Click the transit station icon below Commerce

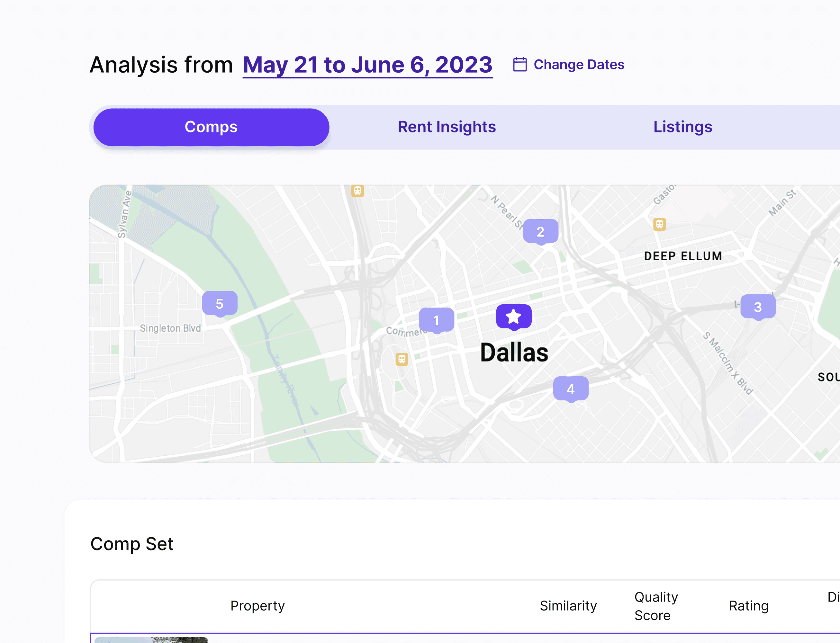point(402,359)
